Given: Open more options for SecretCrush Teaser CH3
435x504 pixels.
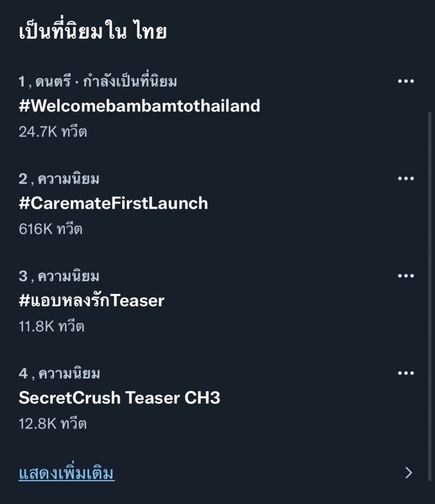Looking at the screenshot, I should 405,373.
